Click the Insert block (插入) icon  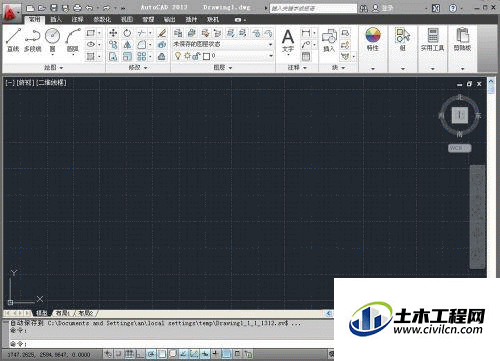tap(329, 40)
